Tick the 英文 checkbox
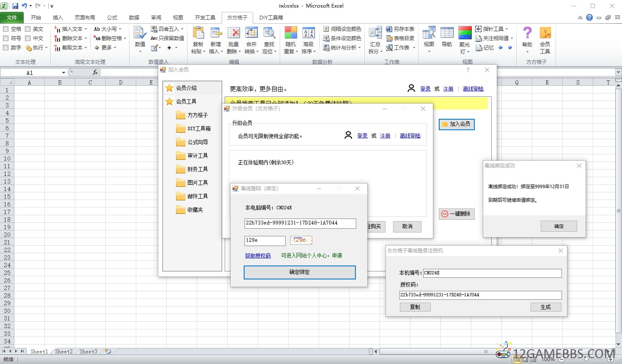This screenshot has width=622, height=364. pos(28,29)
